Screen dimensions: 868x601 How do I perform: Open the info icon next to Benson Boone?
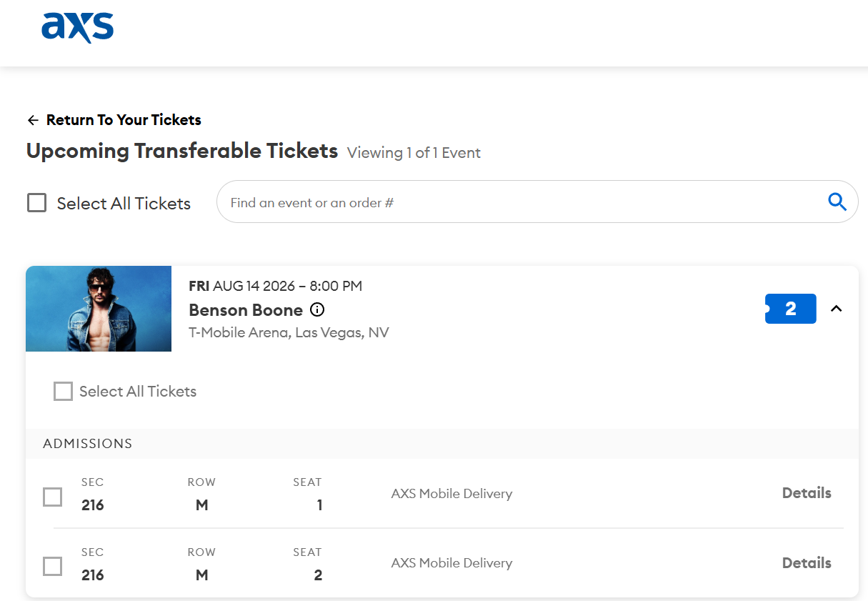(317, 310)
